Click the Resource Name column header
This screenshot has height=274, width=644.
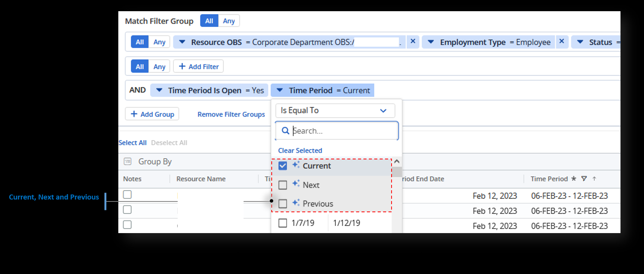(x=201, y=179)
